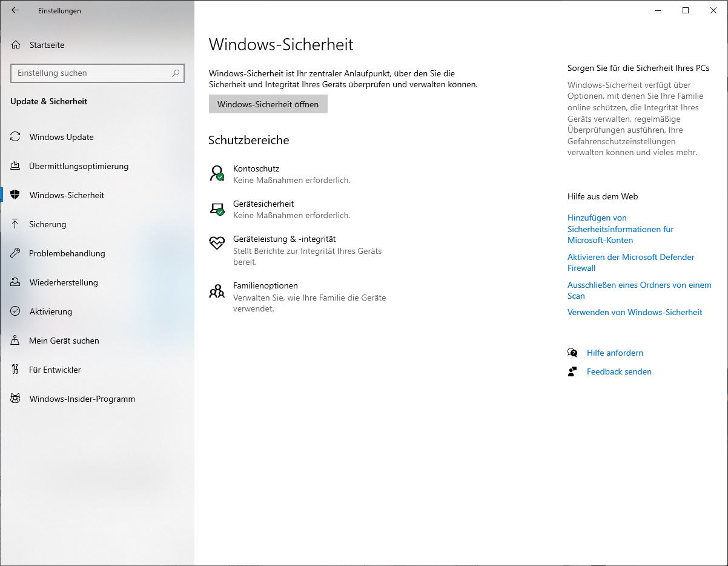Click the Mein Gerät suchen icon
The width and height of the screenshot is (728, 566).
[x=15, y=341]
